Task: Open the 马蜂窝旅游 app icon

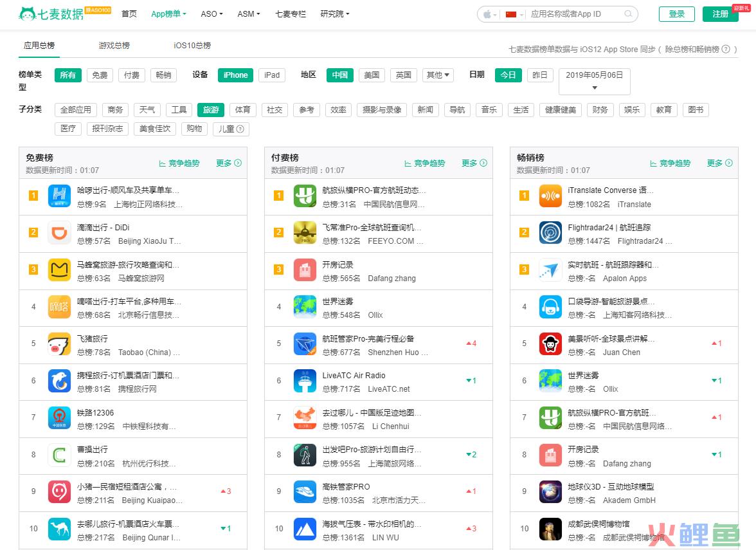Action: (59, 270)
